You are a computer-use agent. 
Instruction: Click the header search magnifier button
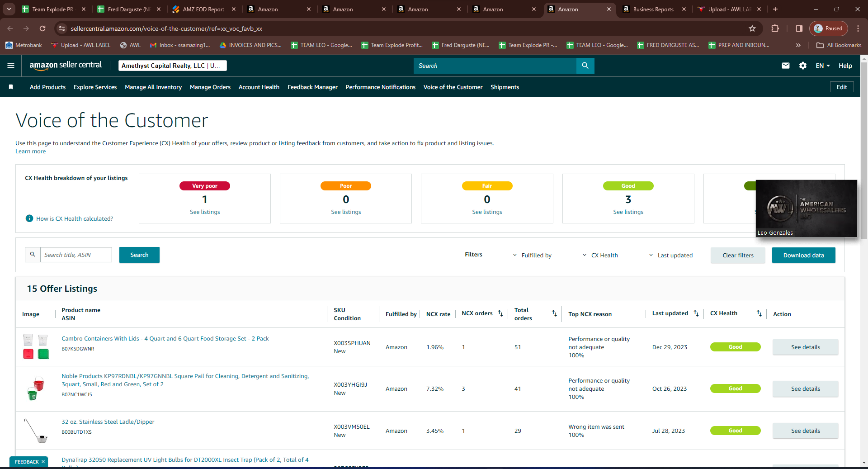(x=585, y=66)
